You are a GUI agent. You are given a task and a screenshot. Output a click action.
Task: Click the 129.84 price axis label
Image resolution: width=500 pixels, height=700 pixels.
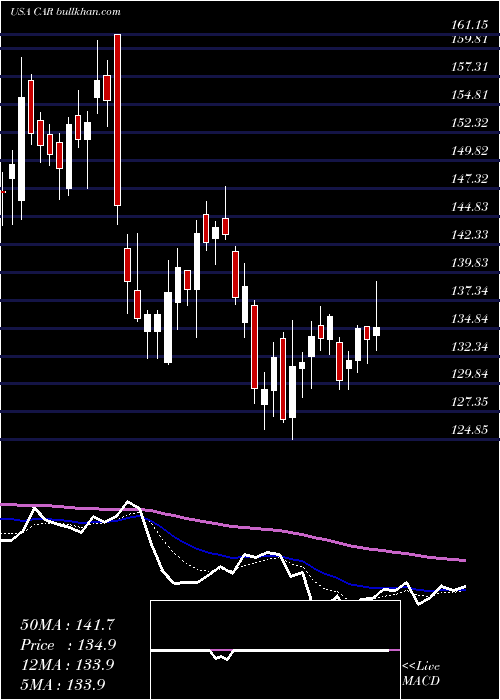[469, 374]
